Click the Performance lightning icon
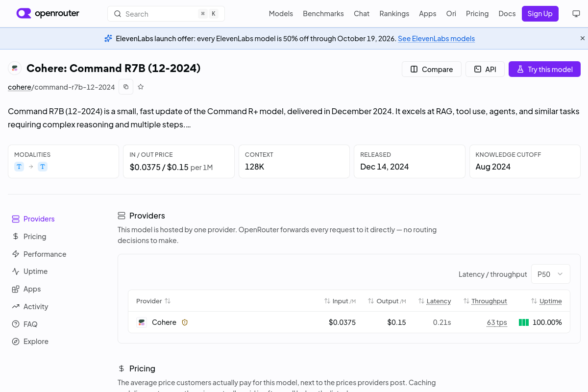Viewport: 588px width, 392px height. pos(16,254)
